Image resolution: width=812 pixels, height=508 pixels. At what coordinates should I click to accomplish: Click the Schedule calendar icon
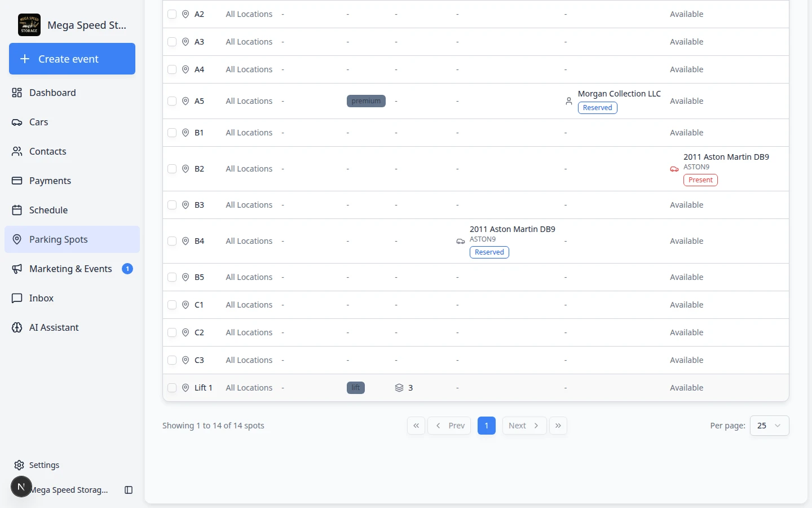[x=17, y=210]
